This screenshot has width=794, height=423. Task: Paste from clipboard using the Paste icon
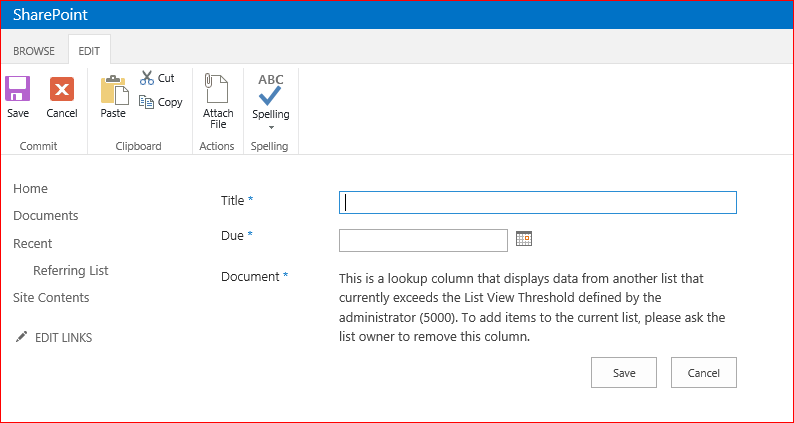click(x=114, y=90)
